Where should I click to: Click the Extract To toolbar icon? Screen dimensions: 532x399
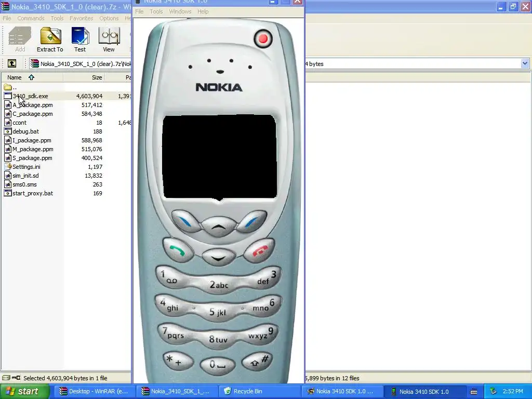[50, 39]
